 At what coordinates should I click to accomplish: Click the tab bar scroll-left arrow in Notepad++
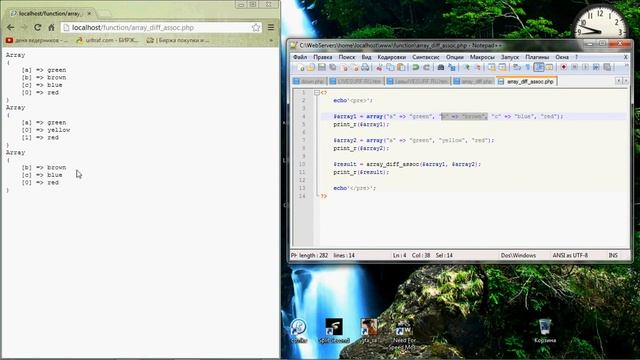(618, 81)
